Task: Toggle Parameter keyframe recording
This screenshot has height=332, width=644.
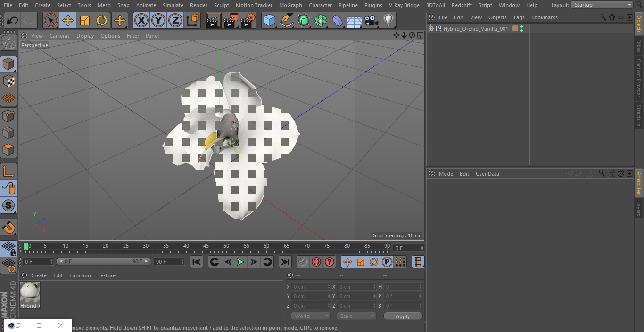Action: tap(387, 262)
